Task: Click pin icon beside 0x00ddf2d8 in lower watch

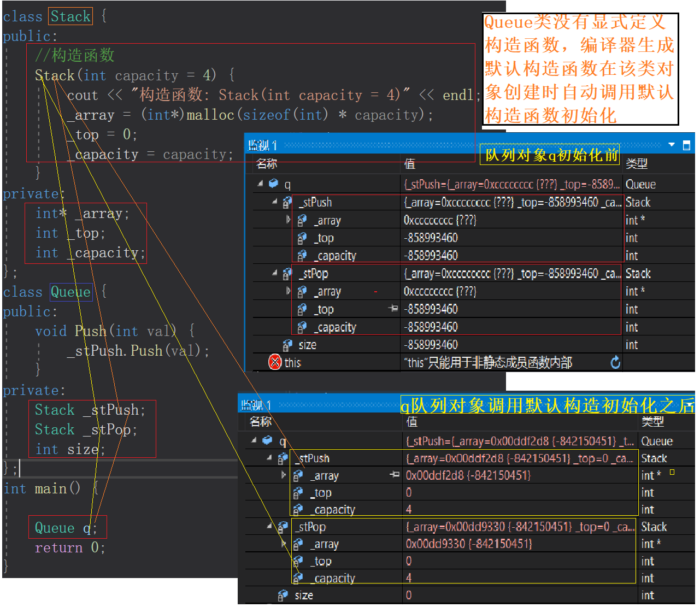Action: pos(395,475)
